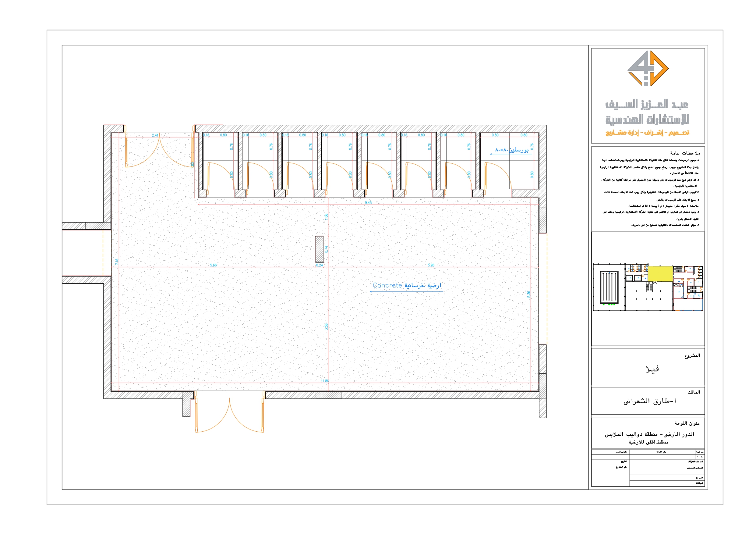Click the hatched column in the room center

point(320,249)
